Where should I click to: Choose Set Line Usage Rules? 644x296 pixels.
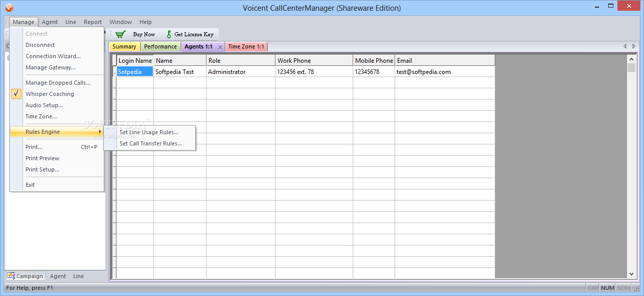(149, 132)
